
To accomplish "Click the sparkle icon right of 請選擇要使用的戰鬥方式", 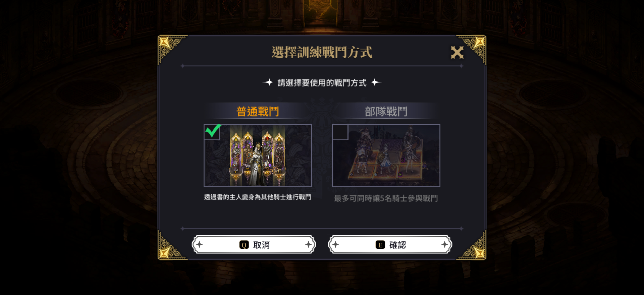I will [x=376, y=82].
